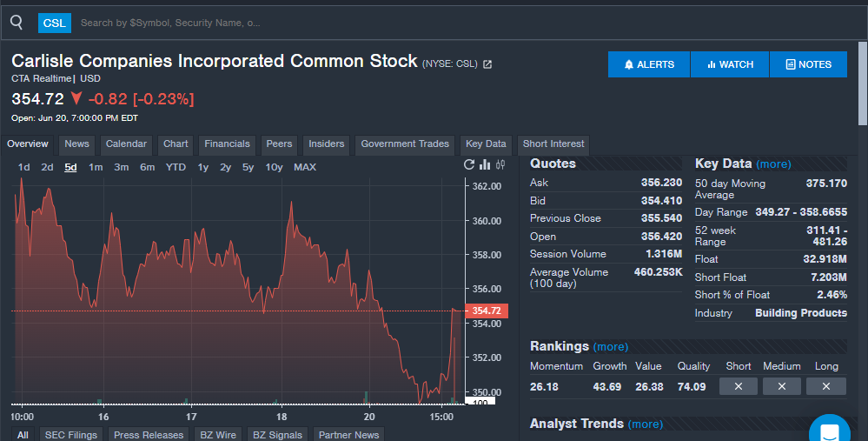Viewport: 868px width, 441px height.
Task: Set the chart range to 6m
Action: (x=147, y=167)
